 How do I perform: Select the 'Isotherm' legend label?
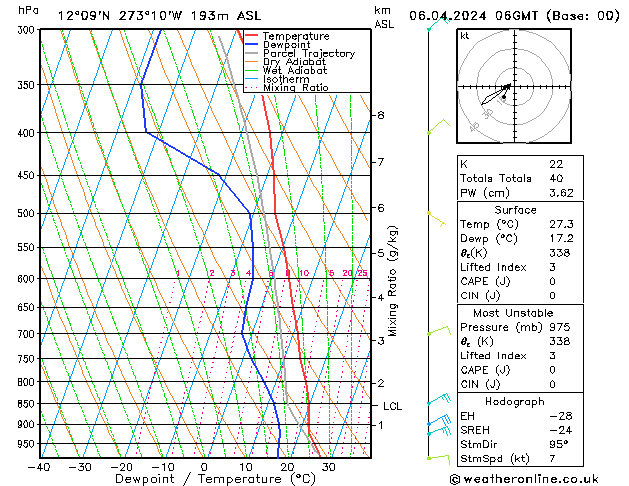click(286, 79)
